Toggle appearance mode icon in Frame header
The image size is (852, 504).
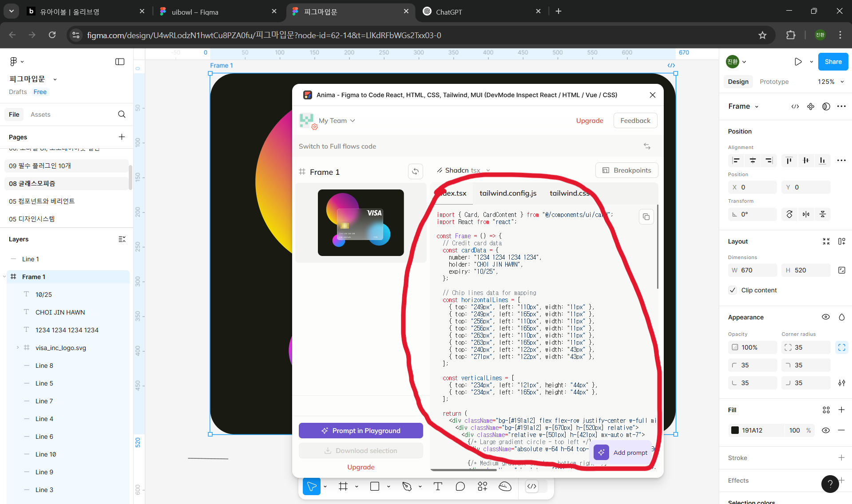pyautogui.click(x=826, y=106)
